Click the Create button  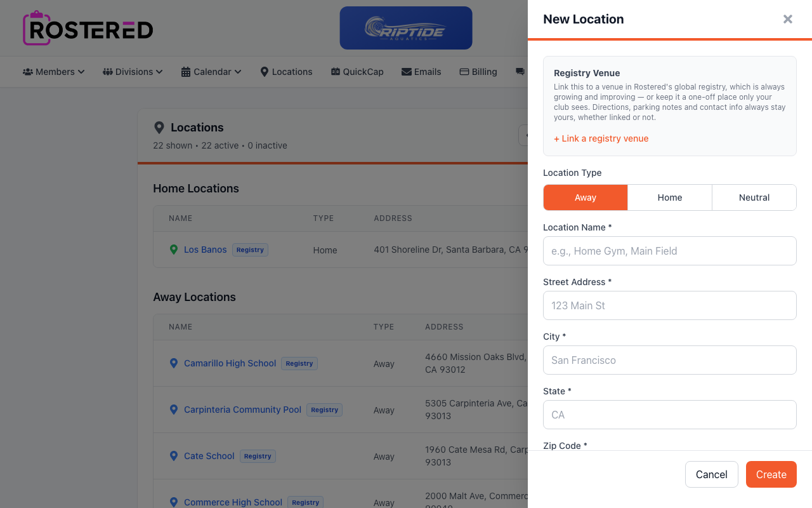771,474
